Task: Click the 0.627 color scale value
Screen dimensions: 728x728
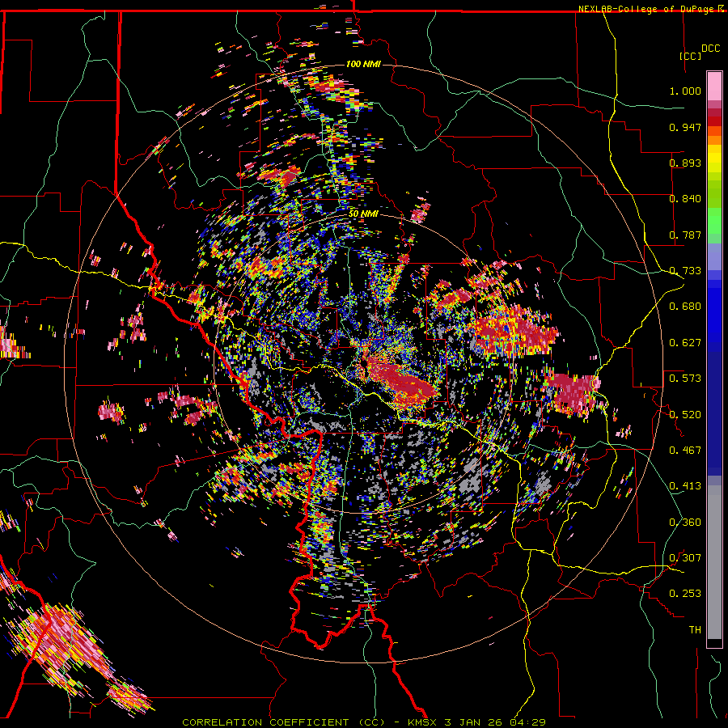Action: click(x=685, y=343)
